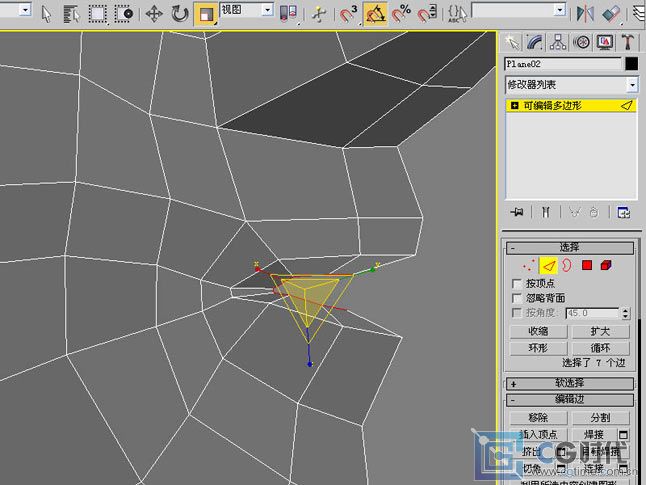646x485 pixels.
Task: Click the 45.0 angle value field
Action: click(592, 314)
